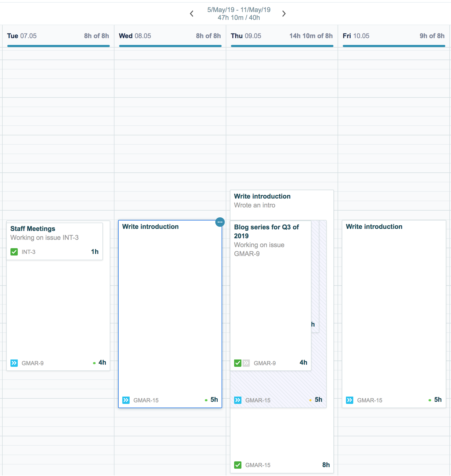
Task: Click the GMAR-15 issue key on Friday's card
Action: click(x=369, y=400)
